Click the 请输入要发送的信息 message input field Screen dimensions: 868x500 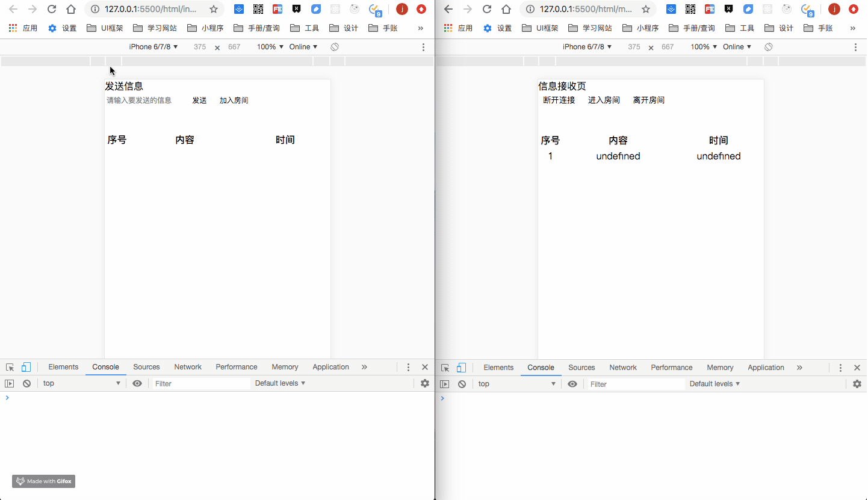[x=138, y=100]
